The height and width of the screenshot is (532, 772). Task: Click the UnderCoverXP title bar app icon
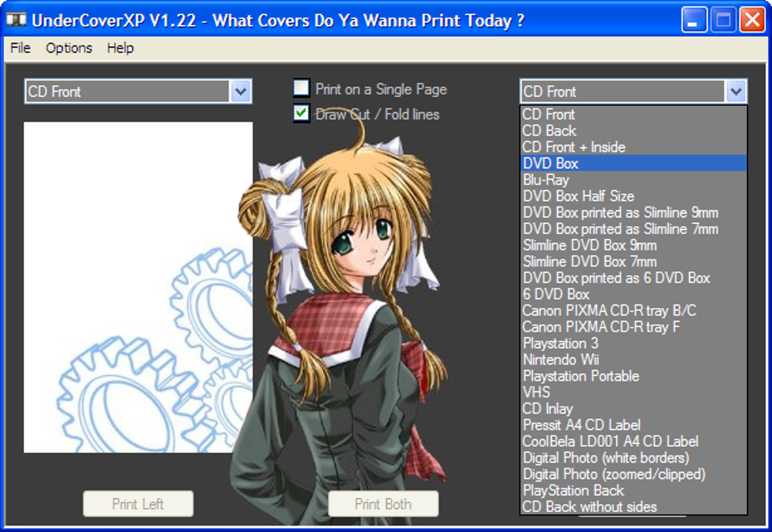pos(16,20)
